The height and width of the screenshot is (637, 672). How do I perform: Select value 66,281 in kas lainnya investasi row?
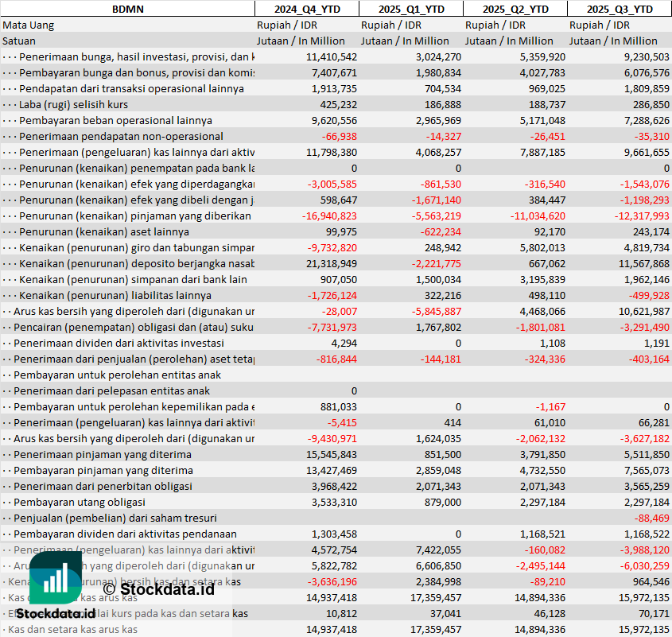654,421
